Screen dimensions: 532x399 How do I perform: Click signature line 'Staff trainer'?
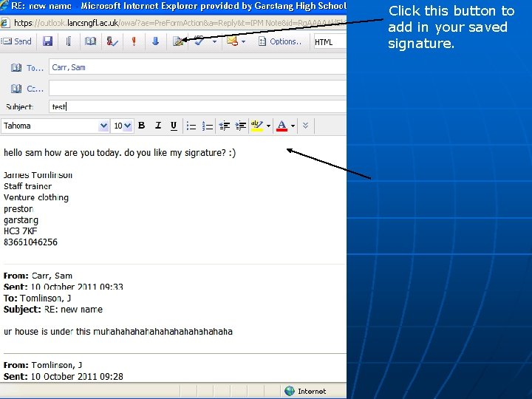(x=27, y=186)
